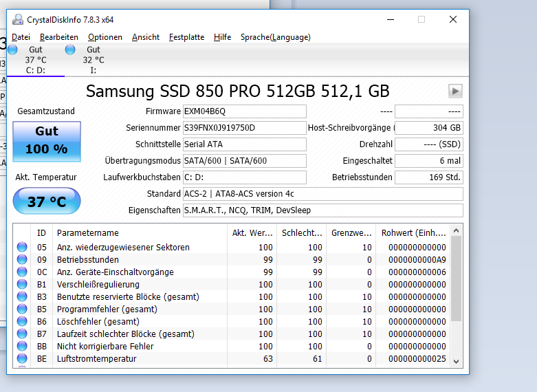Click the Host-Schreibvorgänge value 304 GB
Screen dimensions: 537x392
pyautogui.click(x=429, y=128)
